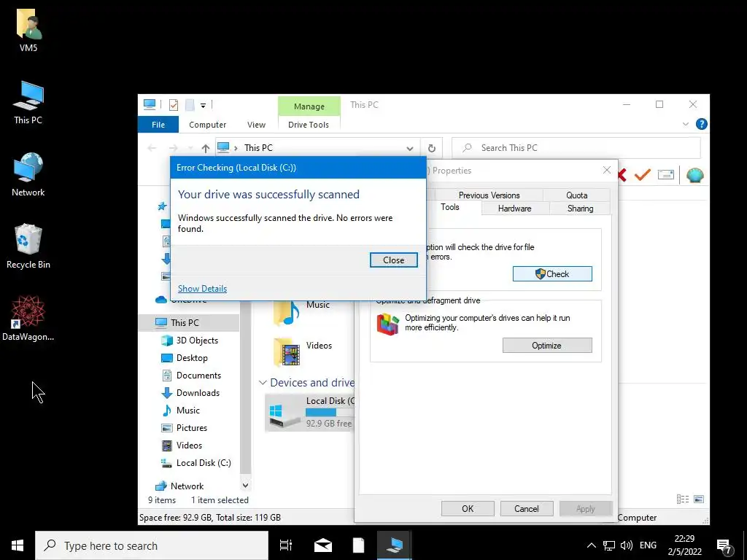Select 3D Objects in navigation pane
747x560 pixels.
pos(197,341)
